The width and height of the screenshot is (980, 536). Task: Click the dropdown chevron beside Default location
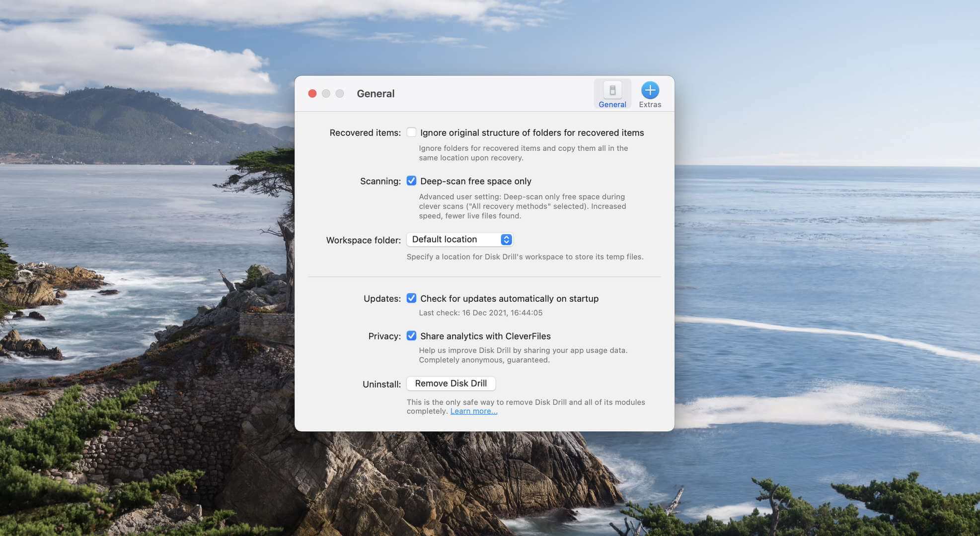(x=506, y=239)
